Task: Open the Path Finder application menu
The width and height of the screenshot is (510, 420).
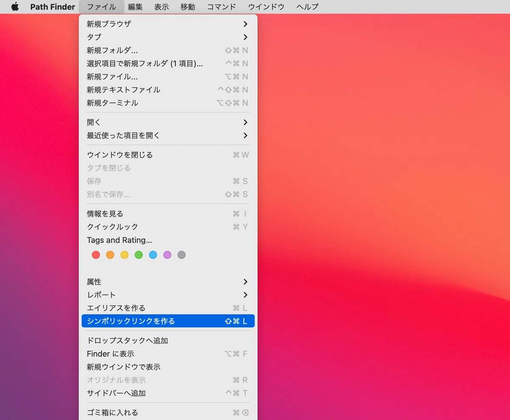Action: click(53, 7)
